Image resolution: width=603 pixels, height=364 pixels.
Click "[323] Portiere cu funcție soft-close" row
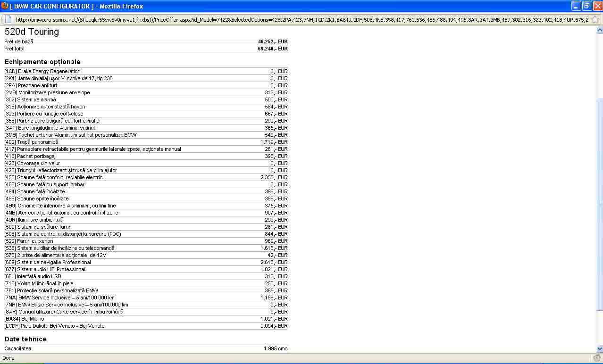tap(146, 114)
